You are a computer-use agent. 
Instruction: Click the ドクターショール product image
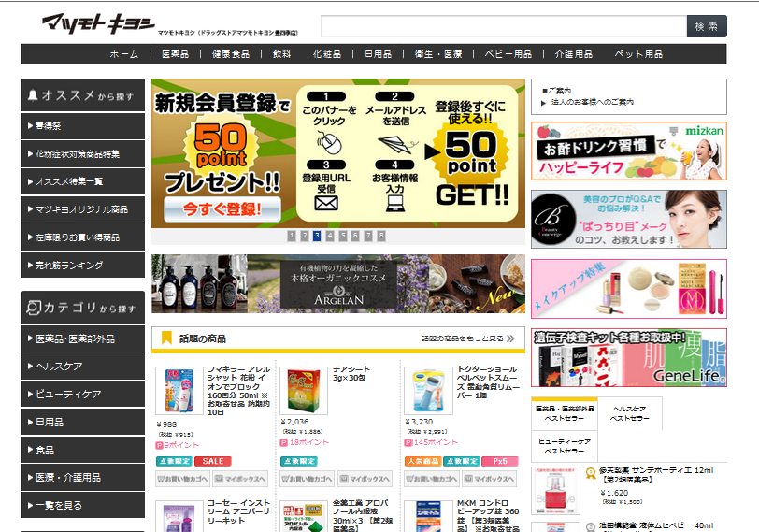pyautogui.click(x=428, y=391)
